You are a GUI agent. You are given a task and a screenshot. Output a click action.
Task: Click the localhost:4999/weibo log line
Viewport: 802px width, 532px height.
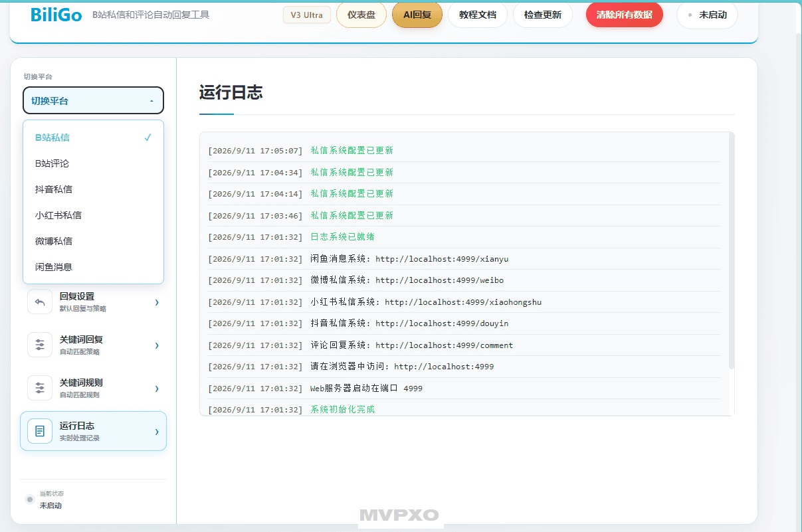point(464,280)
